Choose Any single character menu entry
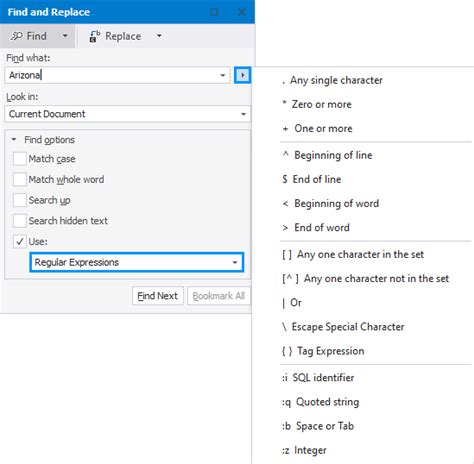The width and height of the screenshot is (474, 464). 333,80
